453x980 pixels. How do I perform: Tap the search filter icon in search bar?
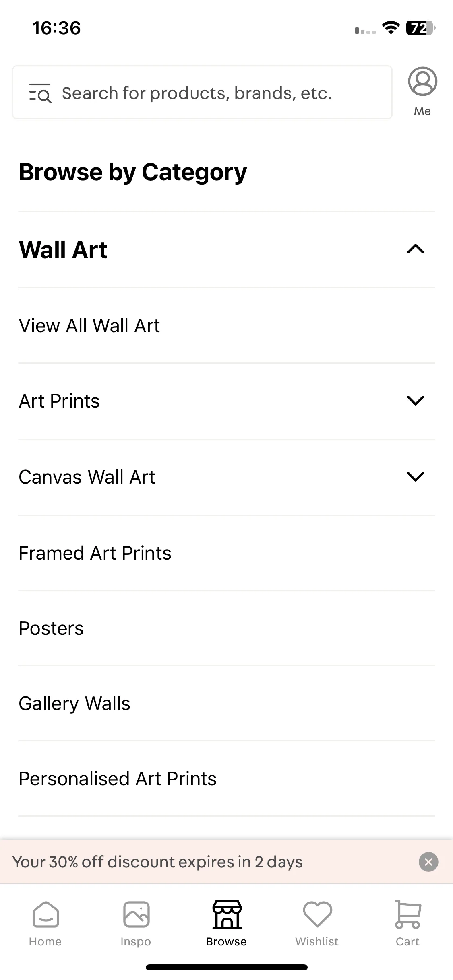pos(40,93)
